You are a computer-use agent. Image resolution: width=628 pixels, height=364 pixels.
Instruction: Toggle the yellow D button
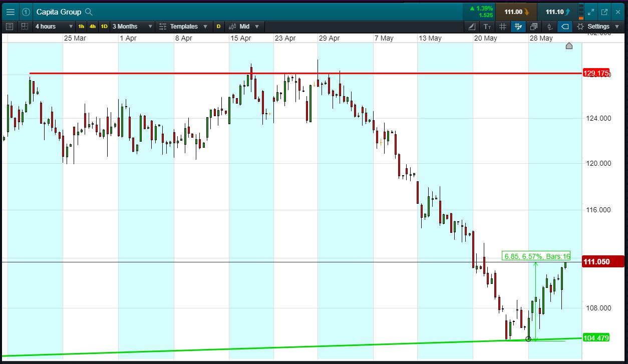pyautogui.click(x=218, y=26)
